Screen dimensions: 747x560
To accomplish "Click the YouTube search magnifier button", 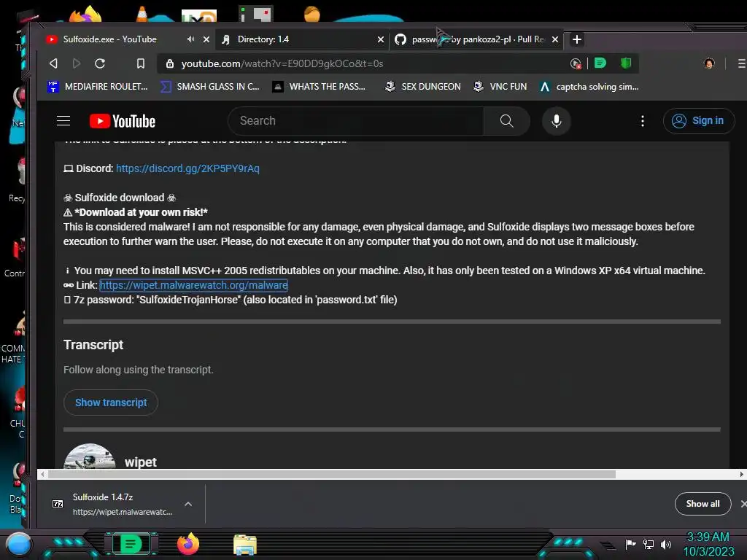I will coord(506,121).
